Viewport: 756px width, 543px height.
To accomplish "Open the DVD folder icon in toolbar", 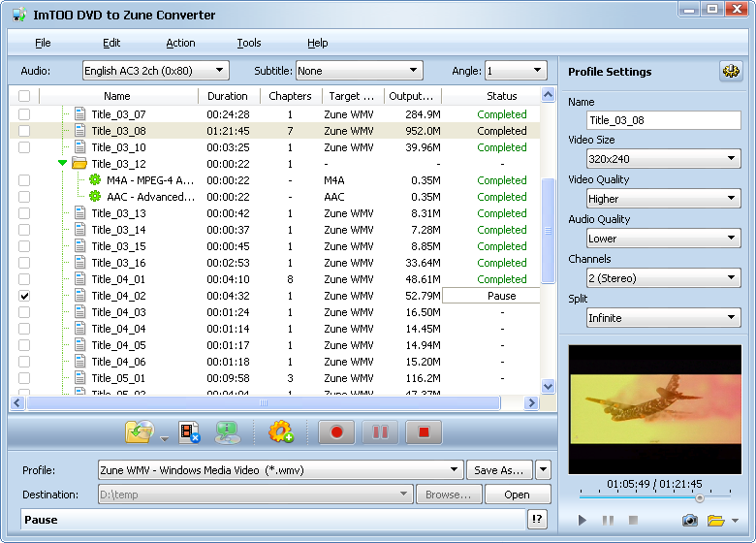I will tap(140, 431).
